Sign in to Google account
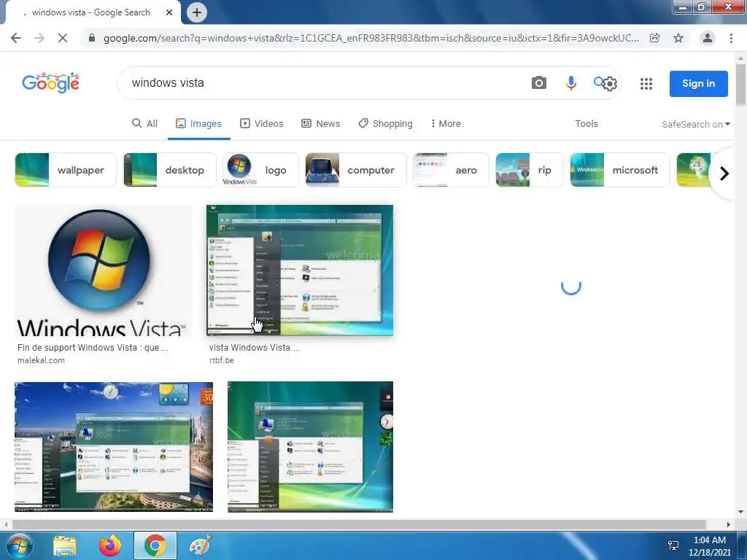 pos(698,84)
